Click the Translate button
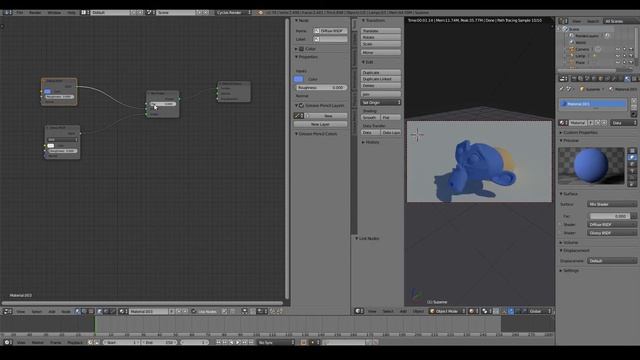The image size is (640, 360). (380, 31)
